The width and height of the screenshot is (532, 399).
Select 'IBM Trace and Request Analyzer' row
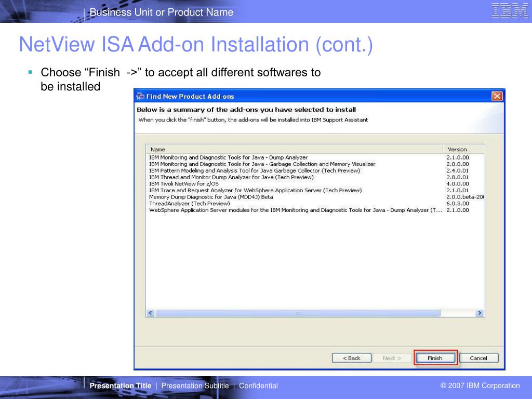(x=315, y=190)
